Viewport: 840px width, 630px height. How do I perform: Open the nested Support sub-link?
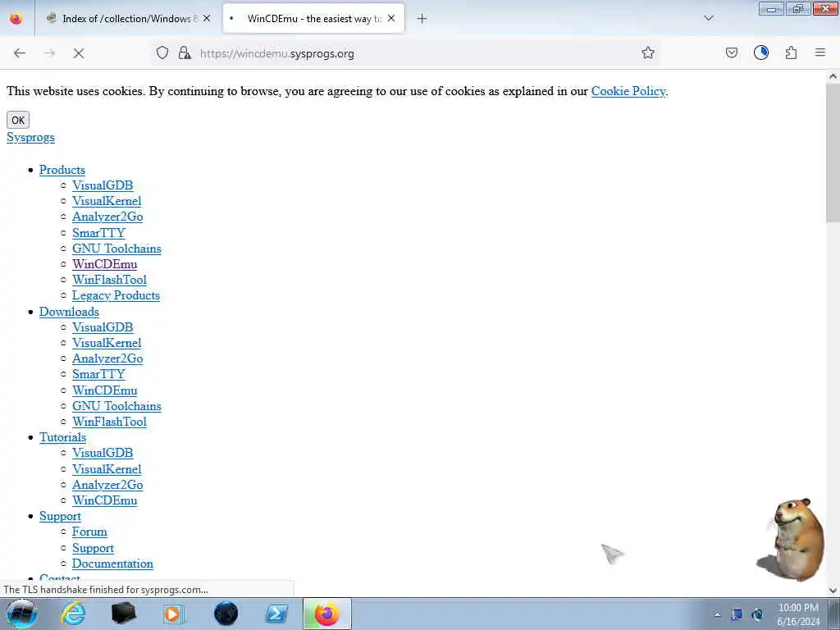pos(93,548)
